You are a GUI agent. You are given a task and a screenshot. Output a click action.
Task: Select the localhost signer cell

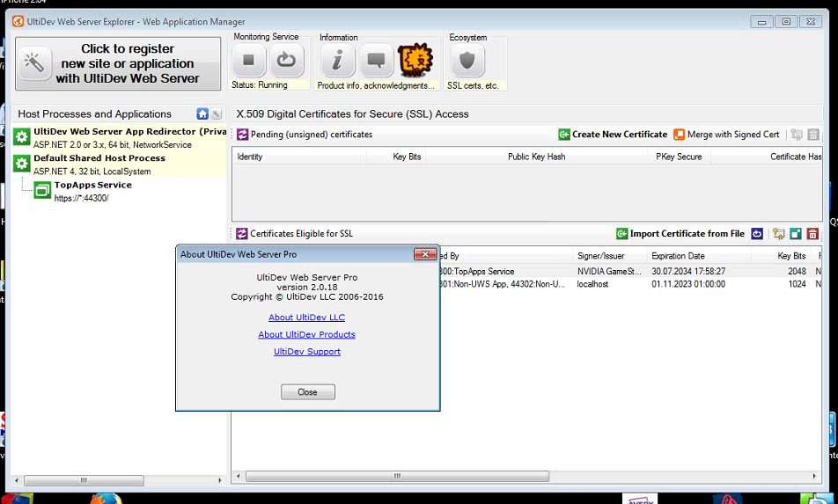coord(592,284)
